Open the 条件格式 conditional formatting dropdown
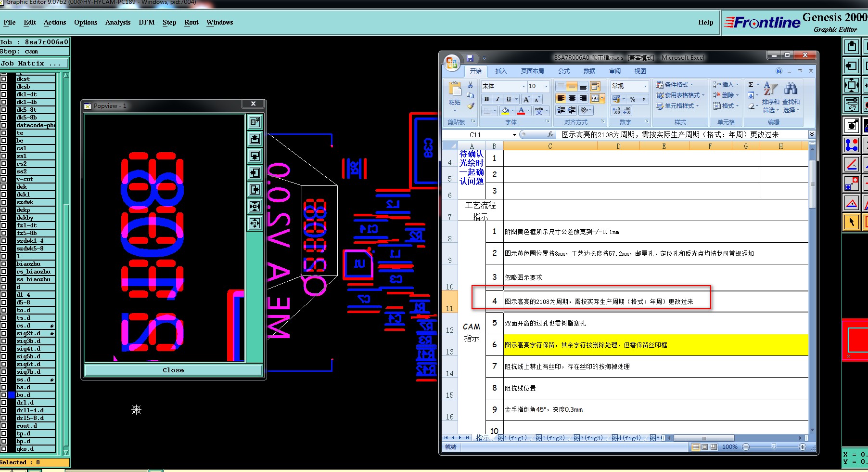This screenshot has width=868, height=472. (675, 85)
